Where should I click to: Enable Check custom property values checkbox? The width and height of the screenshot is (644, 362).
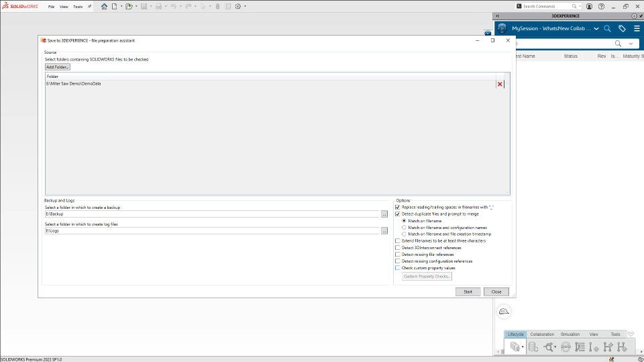coord(398,268)
